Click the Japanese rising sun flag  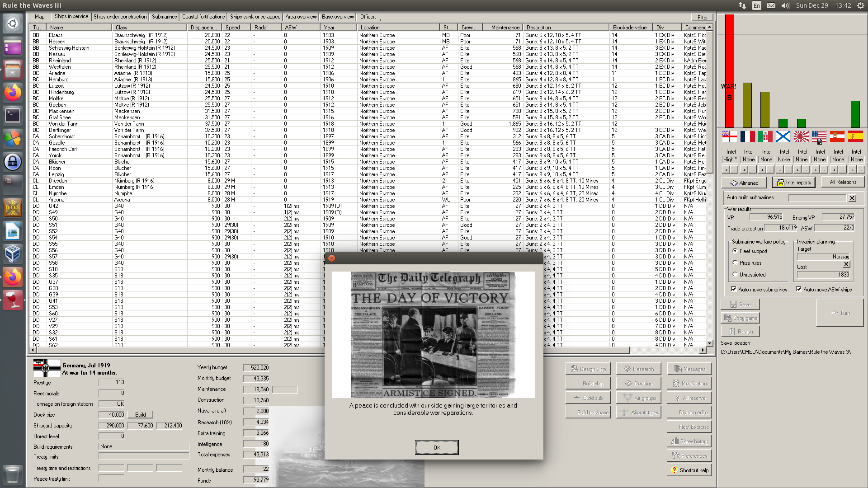(x=801, y=136)
